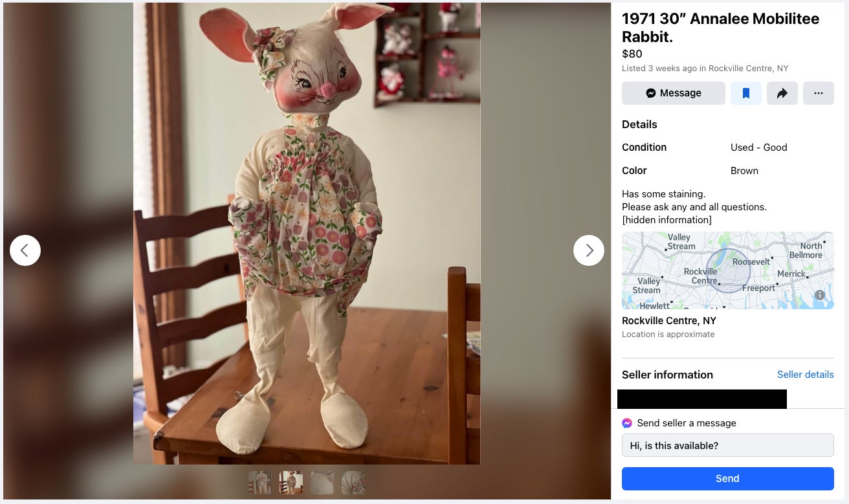Go back a photo using the left arrow
The image size is (849, 504).
coord(25,250)
